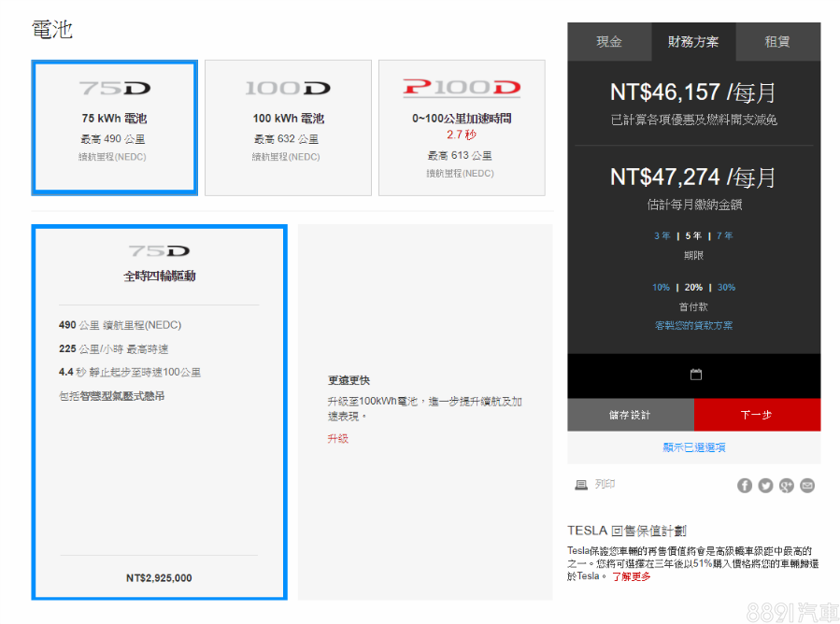Image resolution: width=840 pixels, height=624 pixels.
Task: Click the 更遠更快 heading
Action: [x=349, y=380]
